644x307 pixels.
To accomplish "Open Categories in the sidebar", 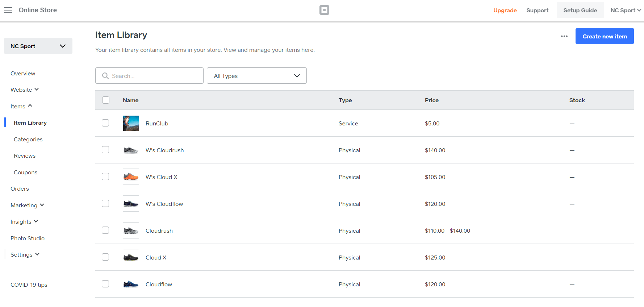I will [x=28, y=139].
